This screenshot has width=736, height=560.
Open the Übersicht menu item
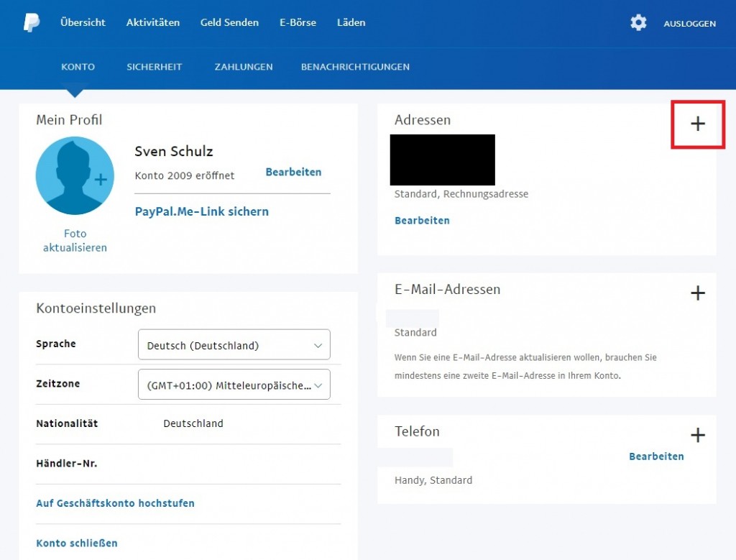[x=83, y=22]
